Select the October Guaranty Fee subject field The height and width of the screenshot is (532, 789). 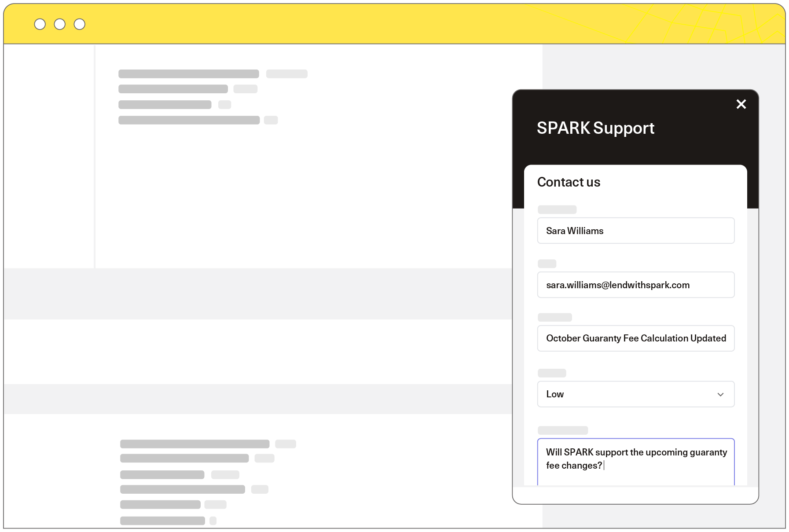[635, 338]
